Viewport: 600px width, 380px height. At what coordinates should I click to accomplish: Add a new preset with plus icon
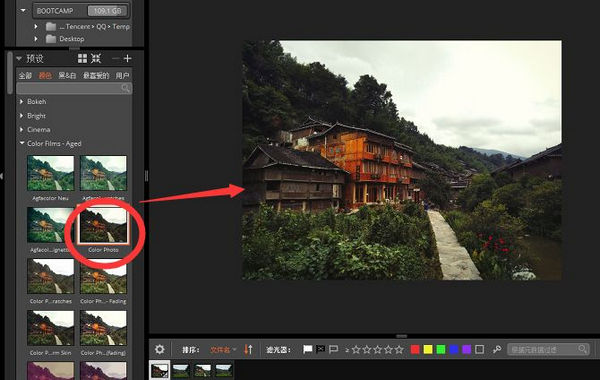128,58
